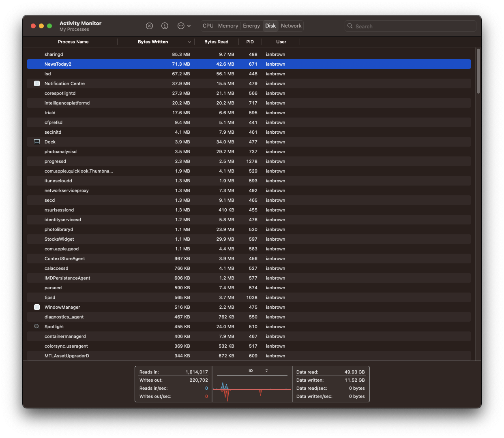Toggle sort direction on Bytes Written column
Viewport: 504px width, 438px height.
pyautogui.click(x=189, y=42)
